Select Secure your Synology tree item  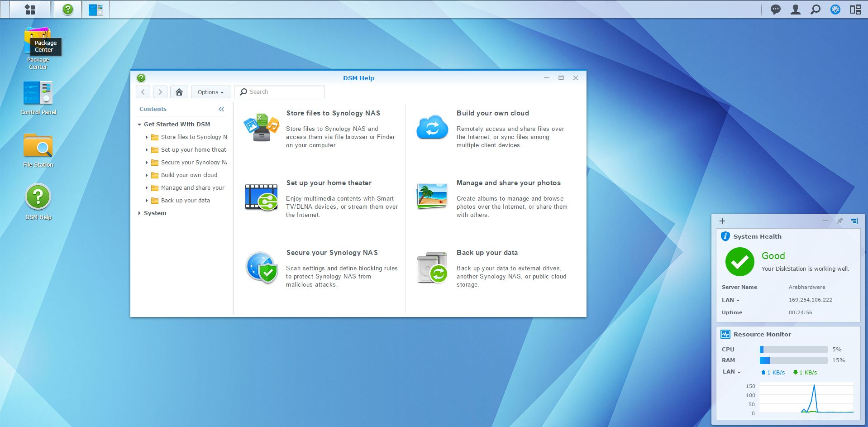[194, 163]
